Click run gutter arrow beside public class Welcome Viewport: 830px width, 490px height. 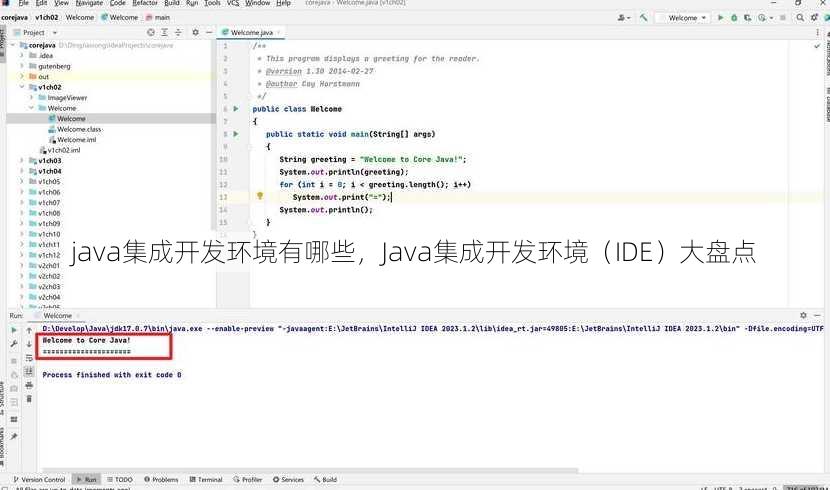(x=236, y=108)
